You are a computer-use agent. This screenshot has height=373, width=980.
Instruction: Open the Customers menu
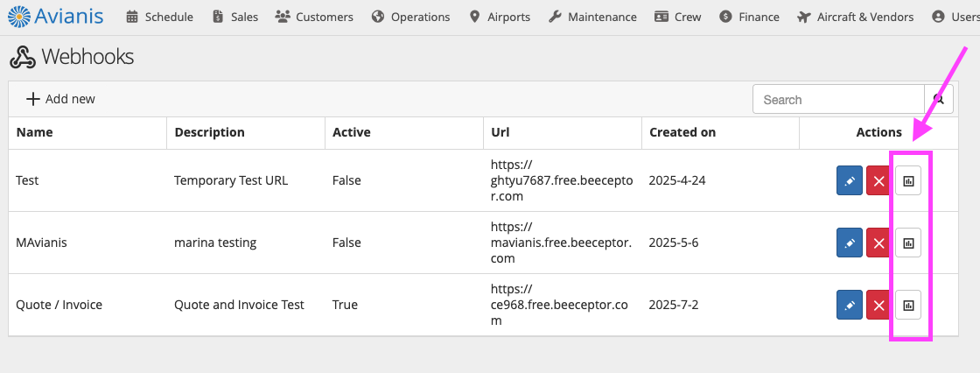point(314,17)
